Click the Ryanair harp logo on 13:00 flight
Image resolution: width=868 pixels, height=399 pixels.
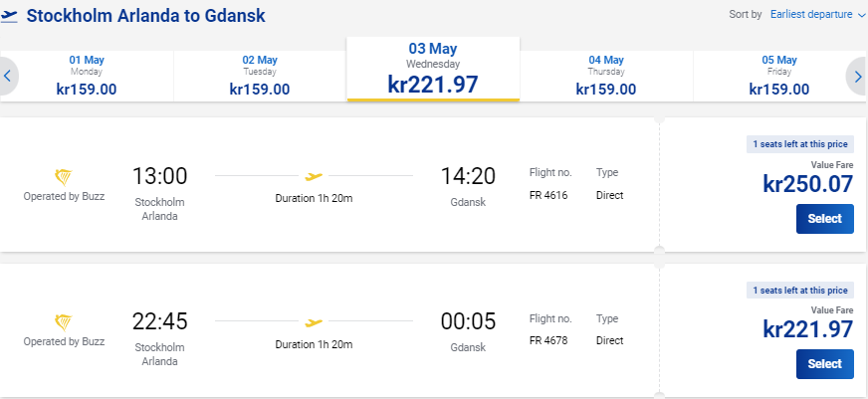click(x=63, y=178)
